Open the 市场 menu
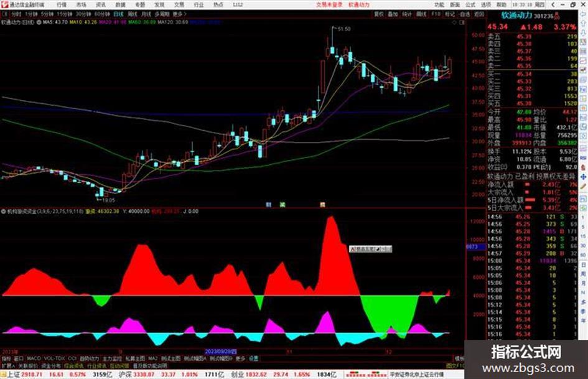 click(81, 5)
